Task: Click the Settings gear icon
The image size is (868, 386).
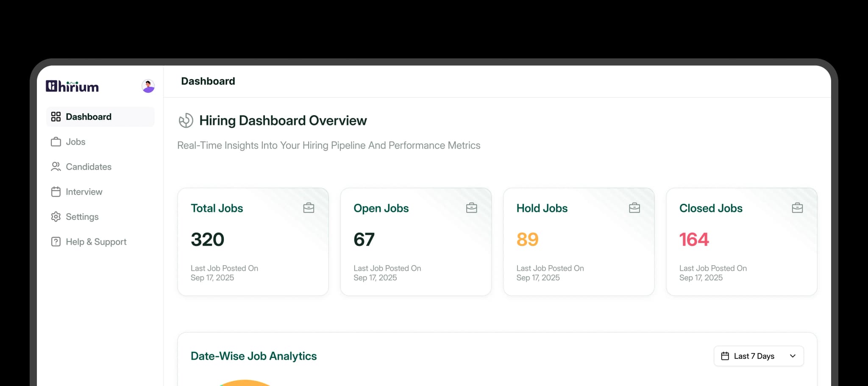Action: (56, 217)
